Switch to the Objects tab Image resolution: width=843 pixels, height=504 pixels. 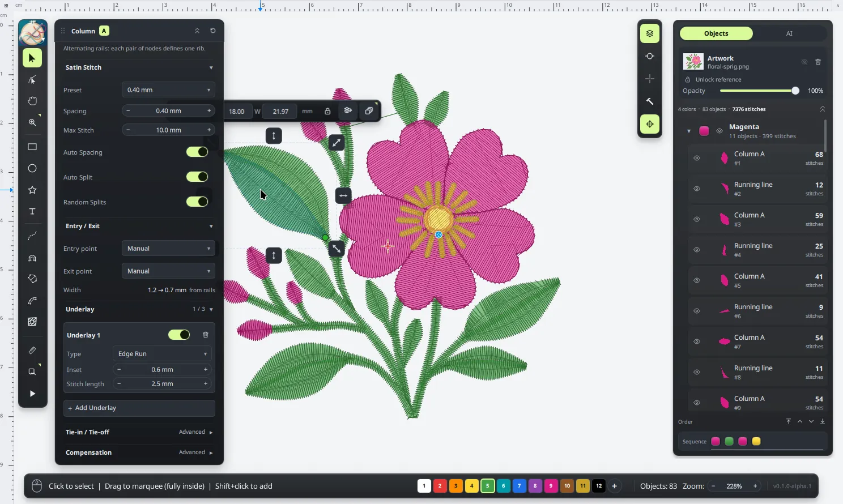pos(716,33)
